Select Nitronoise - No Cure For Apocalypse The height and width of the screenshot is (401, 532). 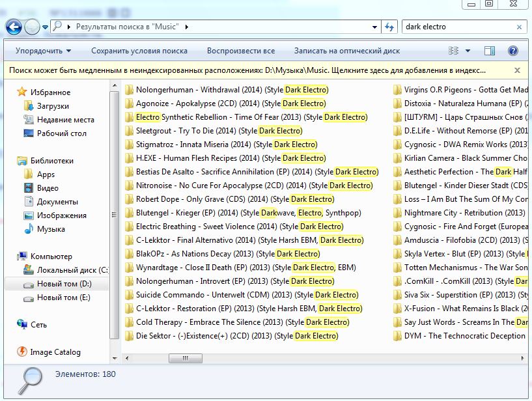coord(249,186)
